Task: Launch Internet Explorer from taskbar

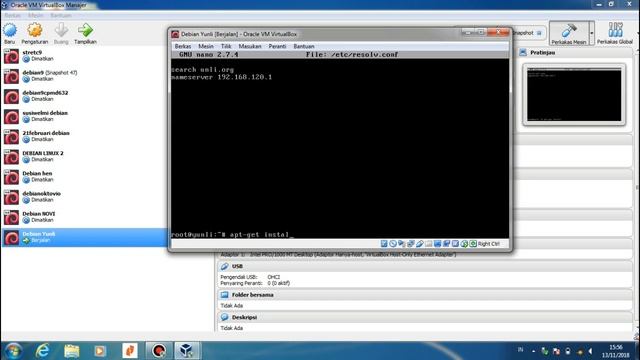Action: [43, 351]
